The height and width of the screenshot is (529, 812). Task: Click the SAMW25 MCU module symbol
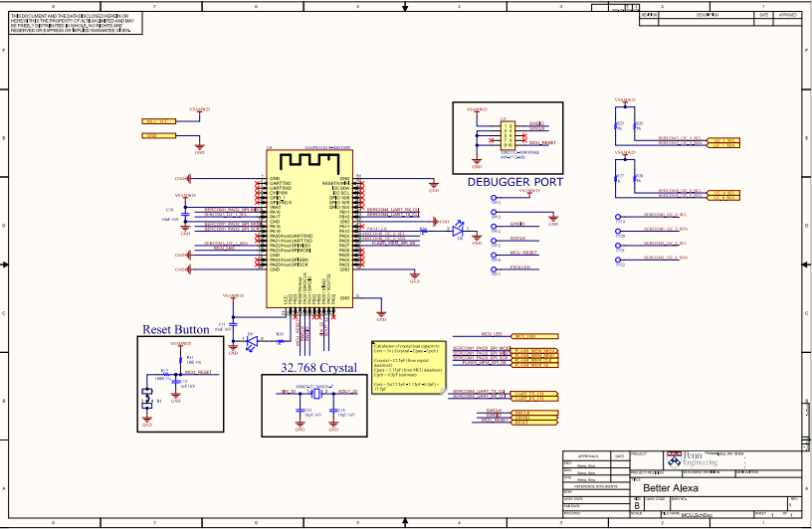tap(309, 229)
